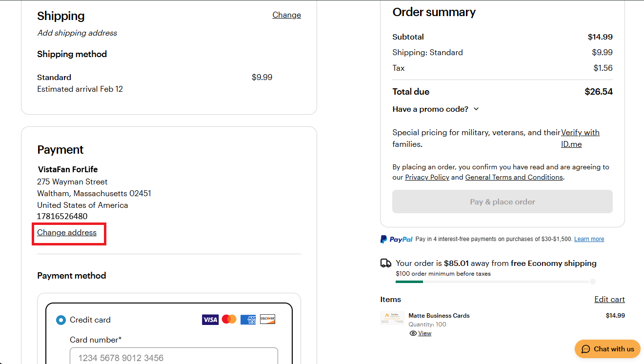Click the free shipping progress bar
644x364 pixels.
[x=495, y=282]
